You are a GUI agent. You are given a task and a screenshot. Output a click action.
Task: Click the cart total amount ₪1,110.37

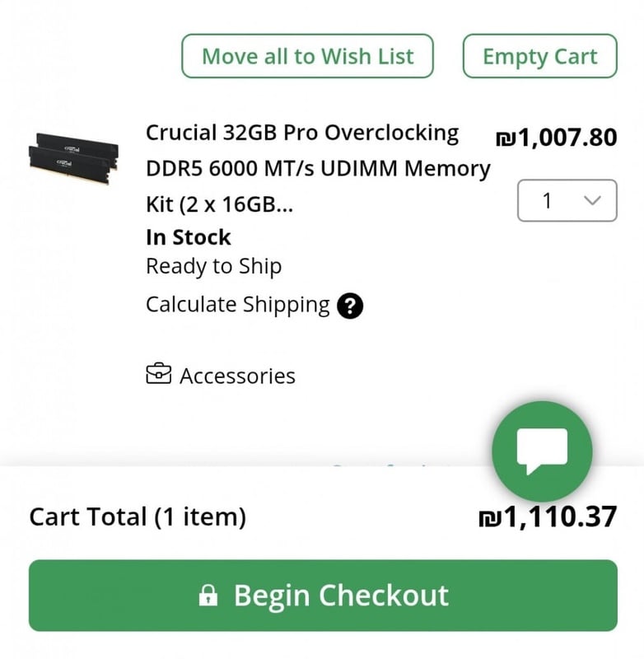(x=548, y=517)
